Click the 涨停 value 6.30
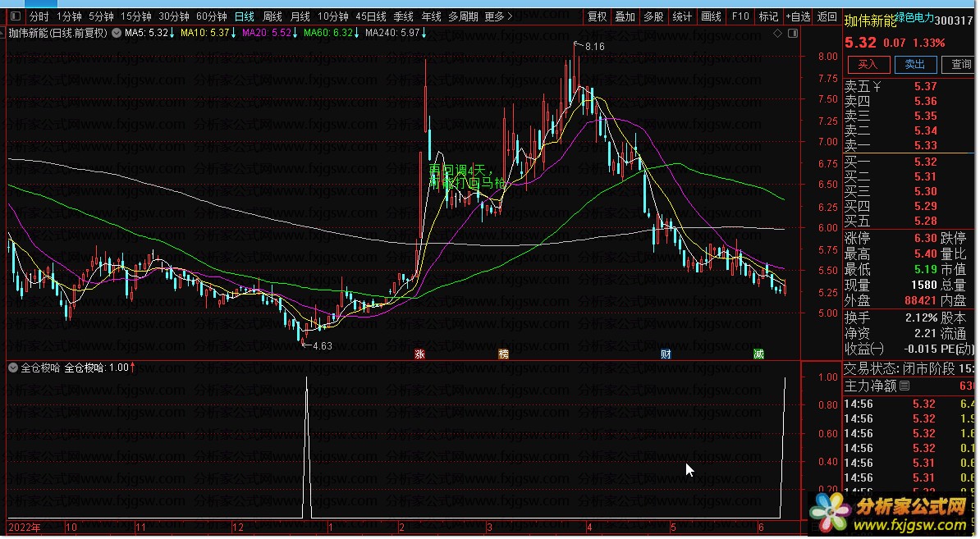Viewport: 980px width, 539px height. point(926,238)
